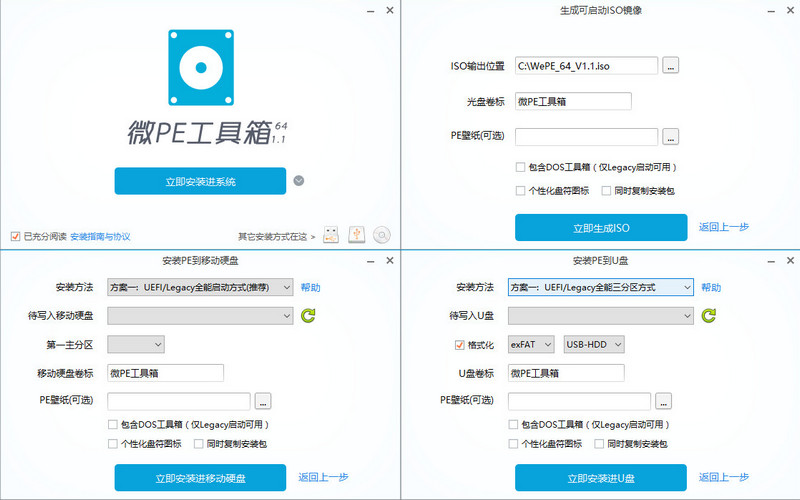Expand the 第一主分区 dropdown
Screen dimensions: 800x500
(x=135, y=345)
